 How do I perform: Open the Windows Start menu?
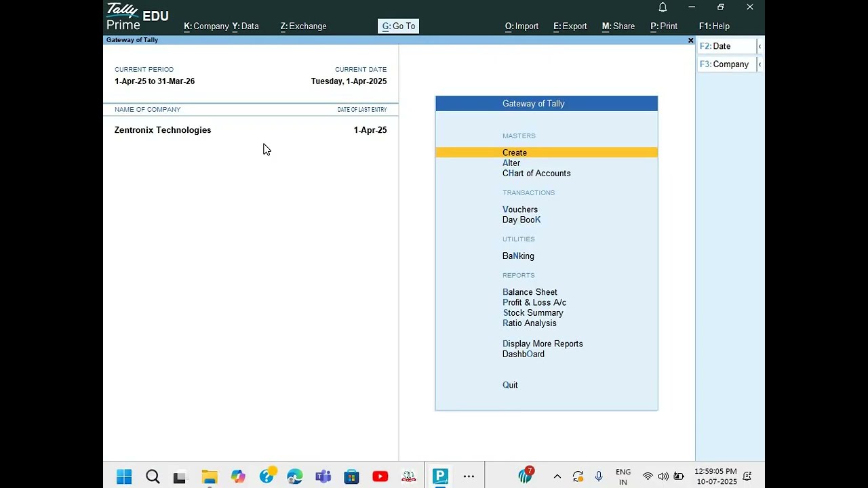click(124, 477)
